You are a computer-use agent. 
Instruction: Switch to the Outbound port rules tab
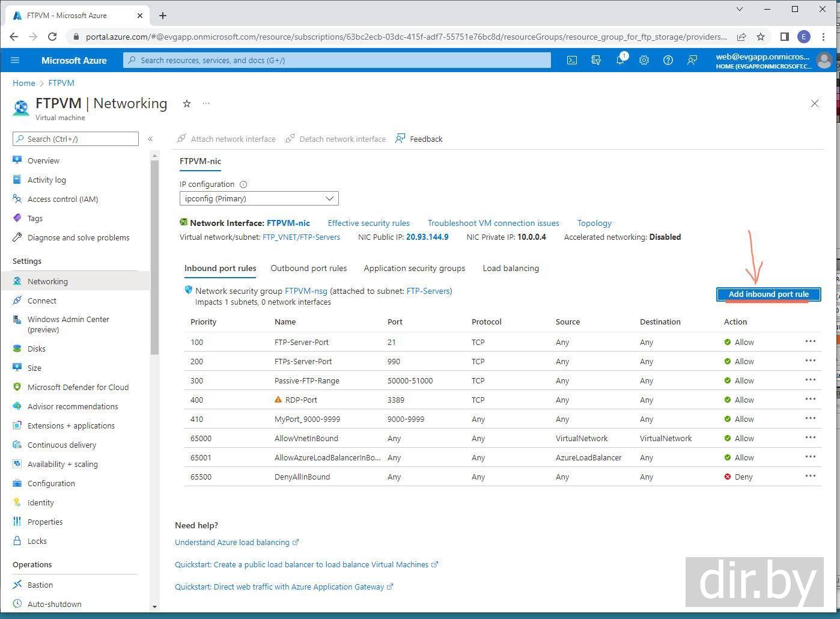[308, 268]
